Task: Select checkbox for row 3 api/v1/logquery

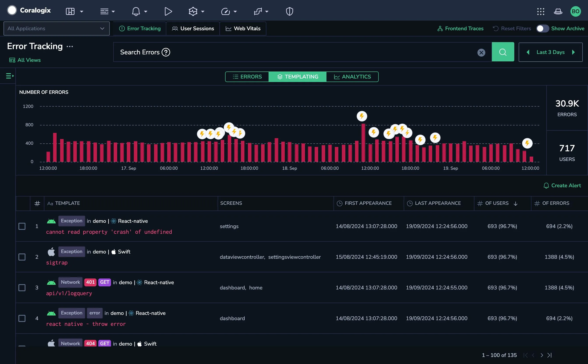Action: pyautogui.click(x=22, y=288)
